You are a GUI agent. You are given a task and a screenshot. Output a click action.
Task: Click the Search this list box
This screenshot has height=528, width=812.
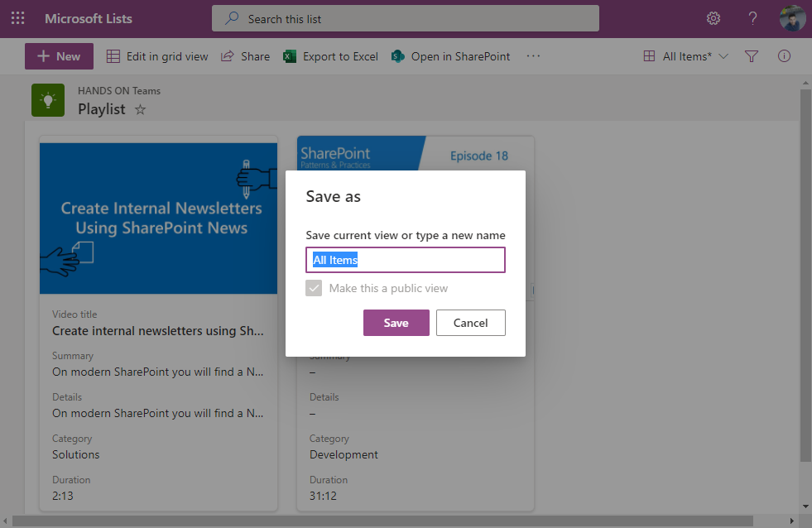tap(405, 18)
